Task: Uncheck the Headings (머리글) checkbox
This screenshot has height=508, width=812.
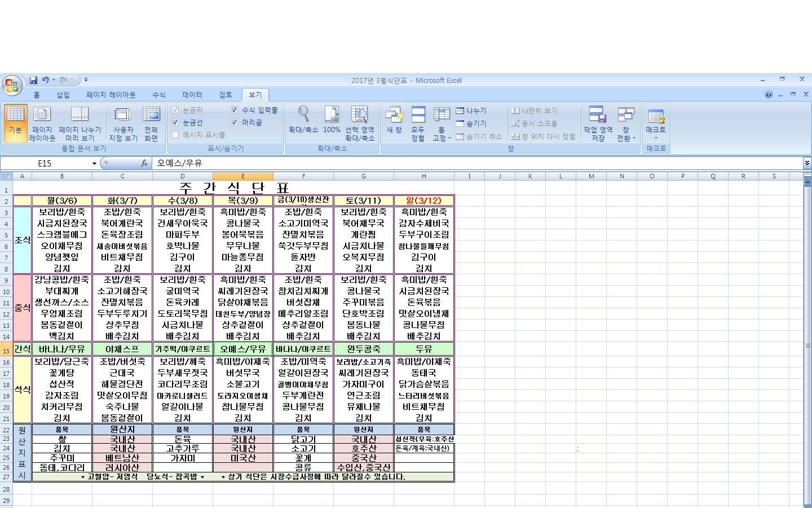Action: pyautogui.click(x=235, y=122)
